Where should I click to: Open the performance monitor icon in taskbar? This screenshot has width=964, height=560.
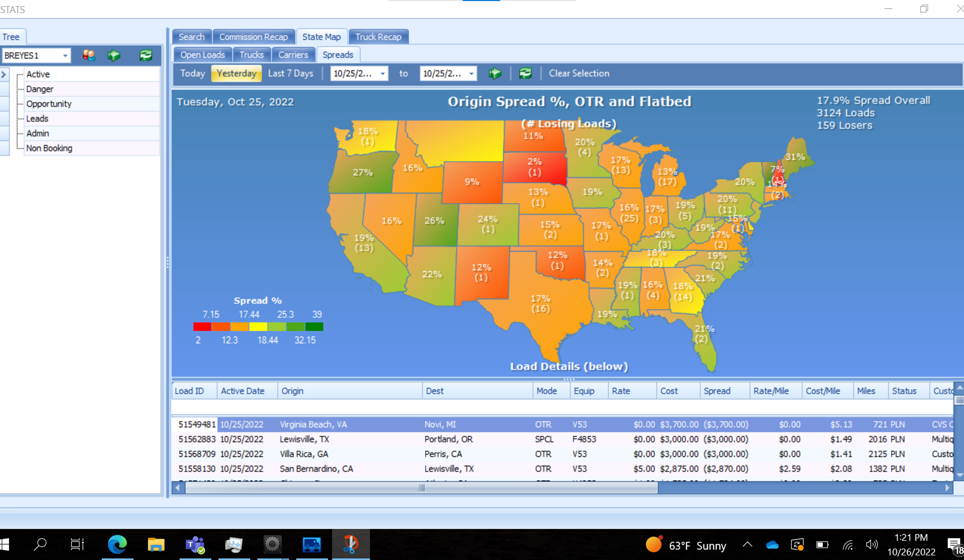pyautogui.click(x=234, y=544)
